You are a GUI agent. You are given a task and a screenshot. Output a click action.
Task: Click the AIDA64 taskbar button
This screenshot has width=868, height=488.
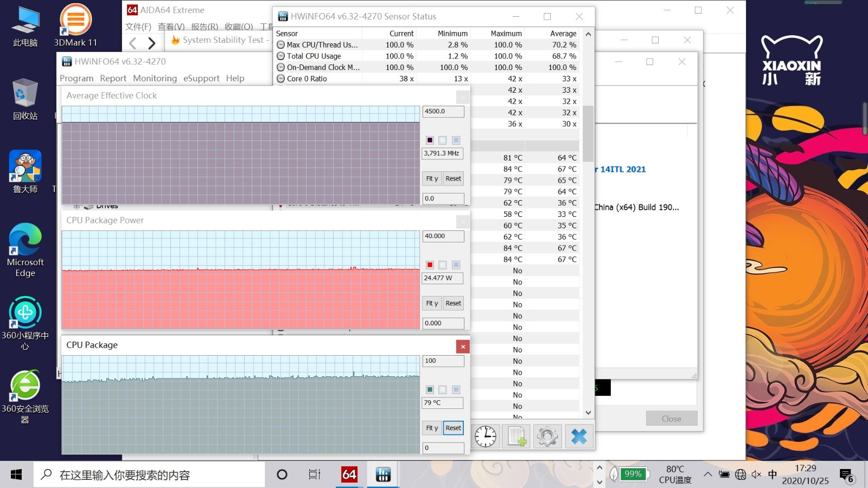[x=349, y=475]
